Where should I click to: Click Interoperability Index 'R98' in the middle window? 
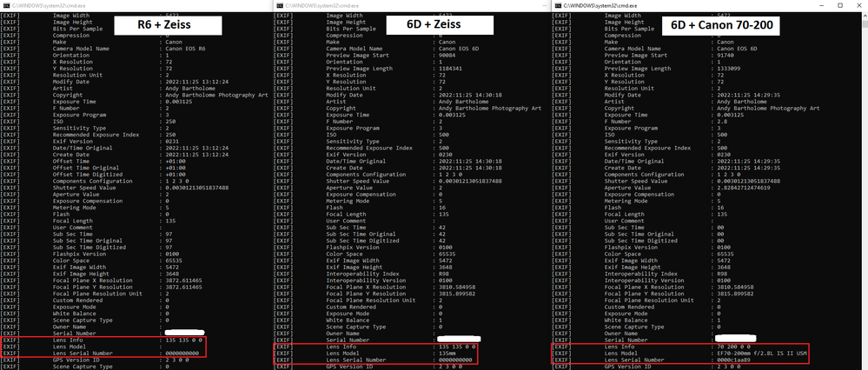pyautogui.click(x=444, y=274)
